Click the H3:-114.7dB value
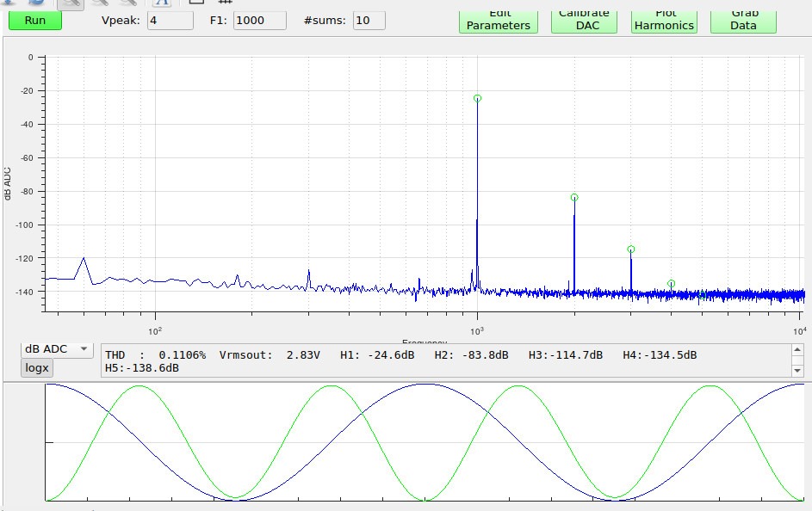Image resolution: width=812 pixels, height=511 pixels. pos(566,354)
